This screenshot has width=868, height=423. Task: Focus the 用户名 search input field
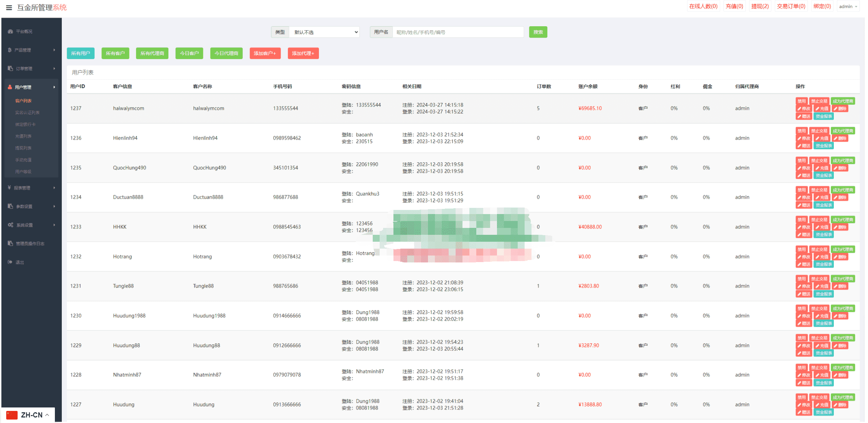(x=458, y=32)
